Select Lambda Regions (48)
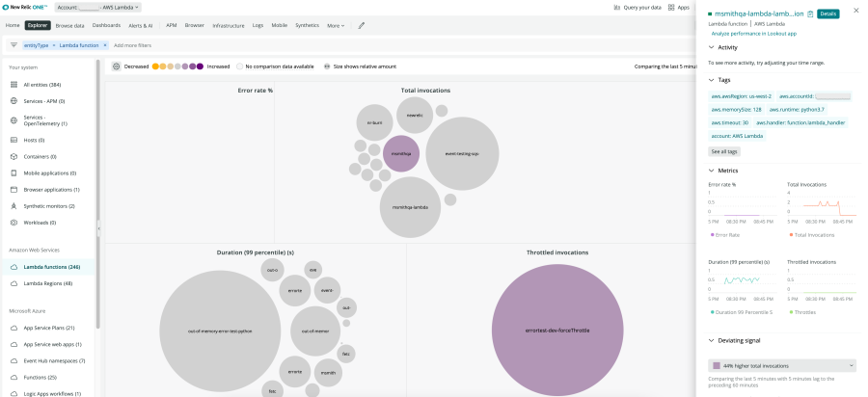 47,283
